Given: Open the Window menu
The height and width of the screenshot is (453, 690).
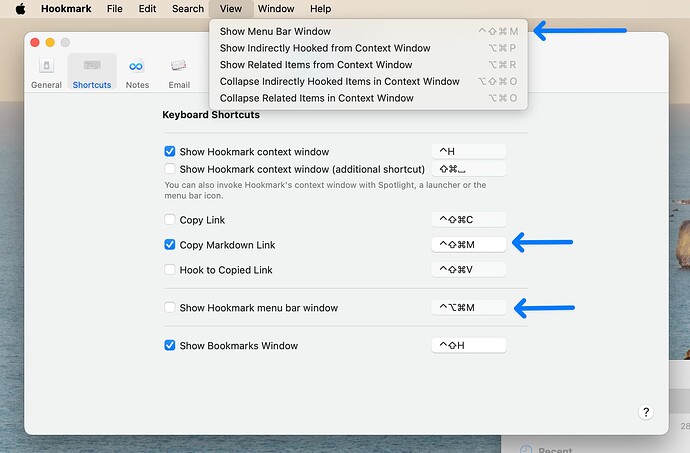Looking at the screenshot, I should pos(276,9).
